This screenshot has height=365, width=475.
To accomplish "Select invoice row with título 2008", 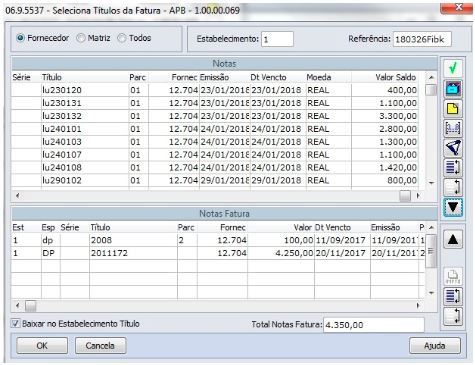I will click(x=218, y=240).
